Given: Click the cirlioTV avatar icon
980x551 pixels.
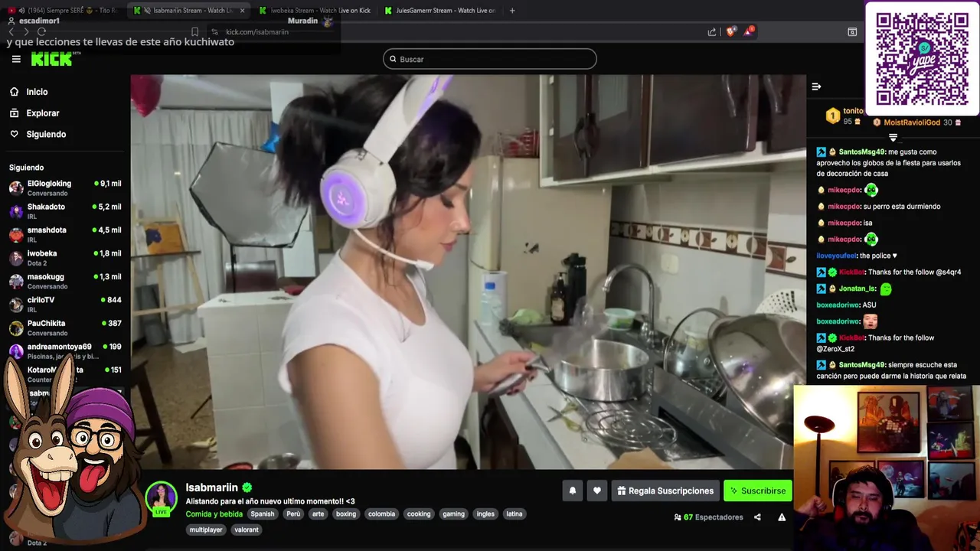Looking at the screenshot, I should tap(16, 305).
